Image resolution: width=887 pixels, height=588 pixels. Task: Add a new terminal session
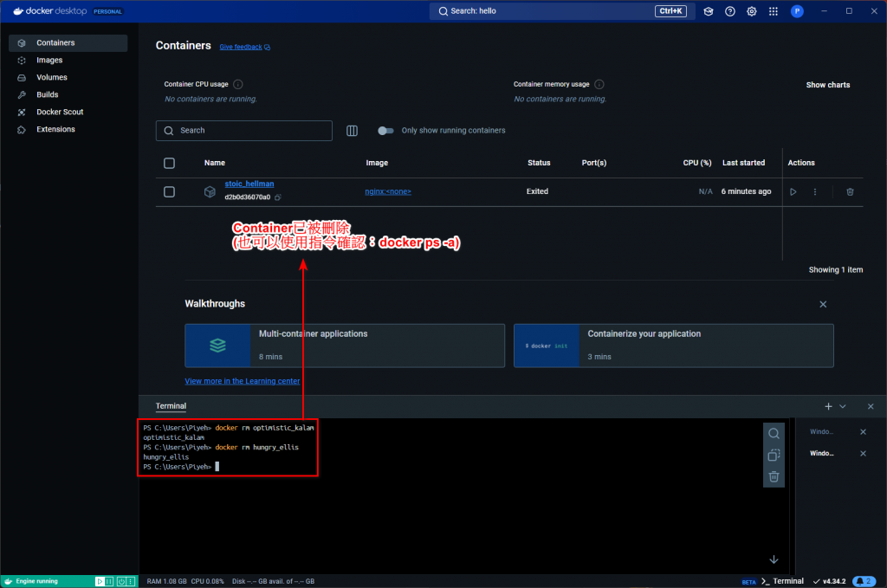[x=828, y=406]
